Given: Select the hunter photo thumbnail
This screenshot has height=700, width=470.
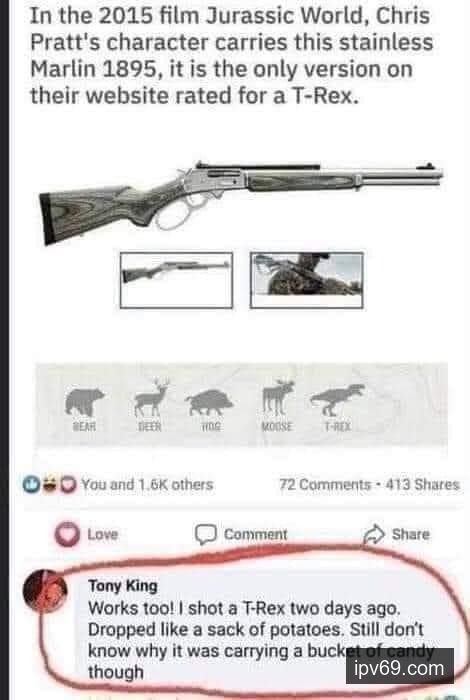Looking at the screenshot, I should pos(307,280).
